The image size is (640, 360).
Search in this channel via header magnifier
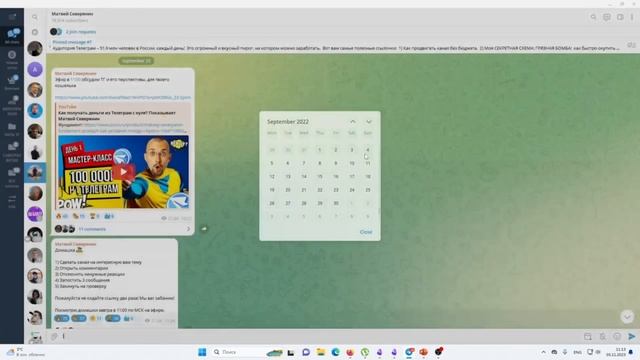tap(593, 17)
